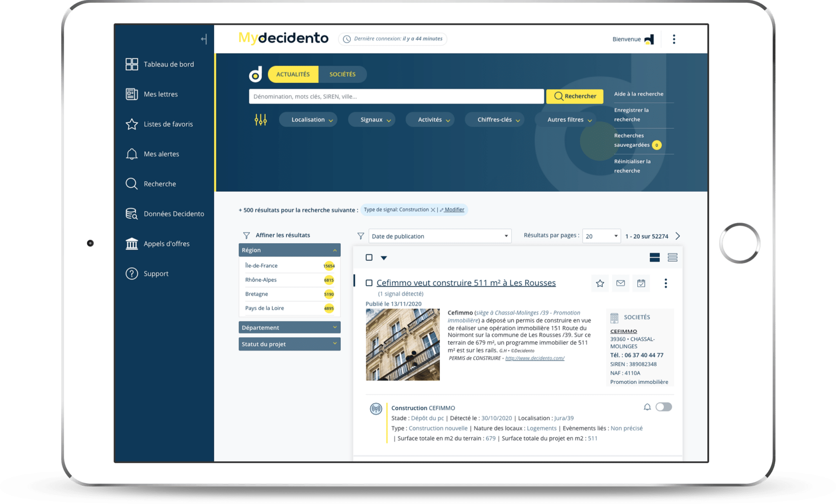Click the calendar icon on the Cefimmo article
The image size is (836, 504).
[x=641, y=283]
